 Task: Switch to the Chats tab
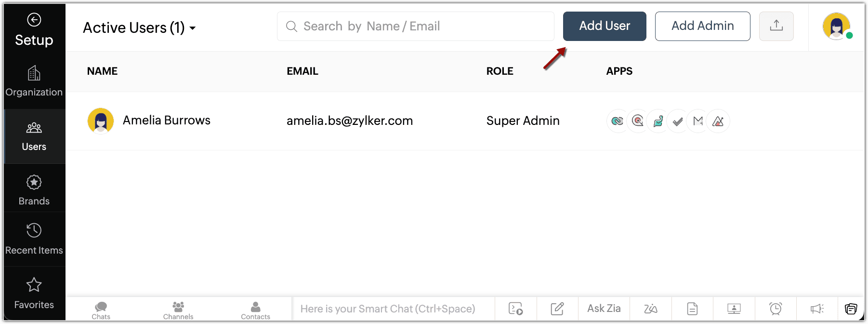[101, 310]
